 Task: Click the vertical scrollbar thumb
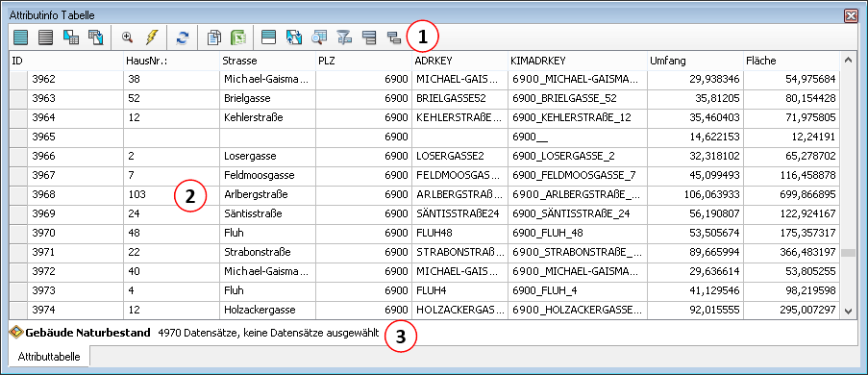pyautogui.click(x=848, y=253)
